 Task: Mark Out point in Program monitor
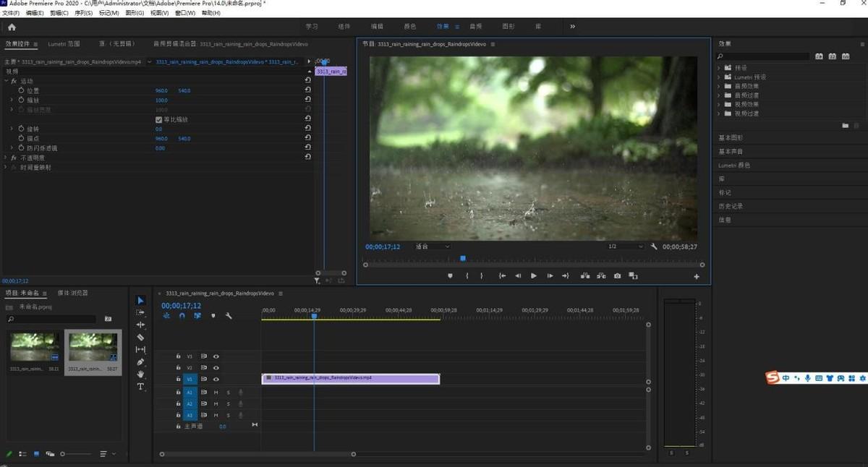[482, 275]
